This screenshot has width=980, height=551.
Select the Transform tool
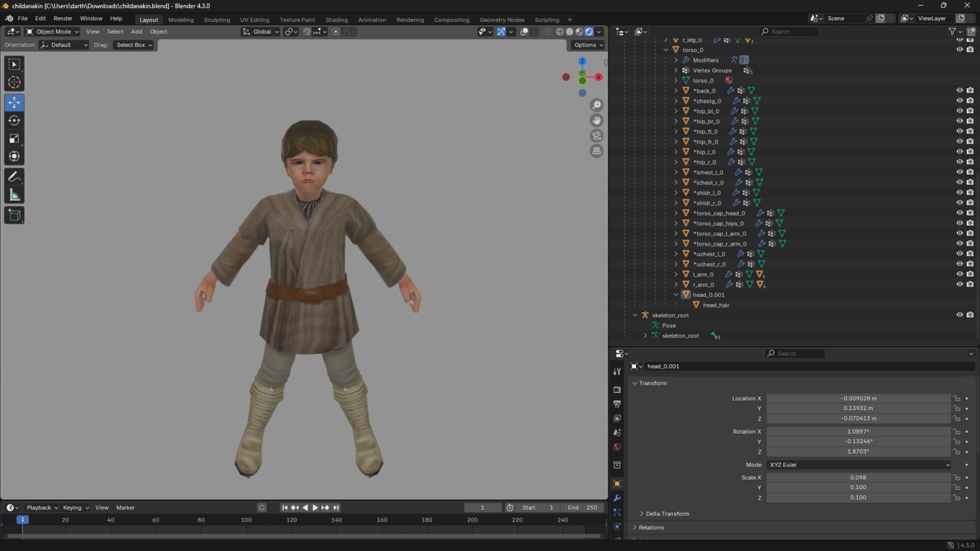[x=14, y=156]
